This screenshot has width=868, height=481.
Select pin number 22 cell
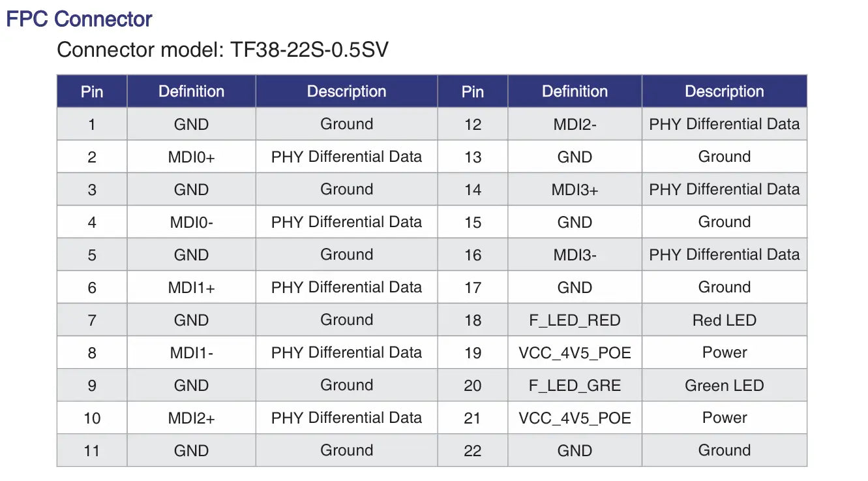tap(472, 451)
